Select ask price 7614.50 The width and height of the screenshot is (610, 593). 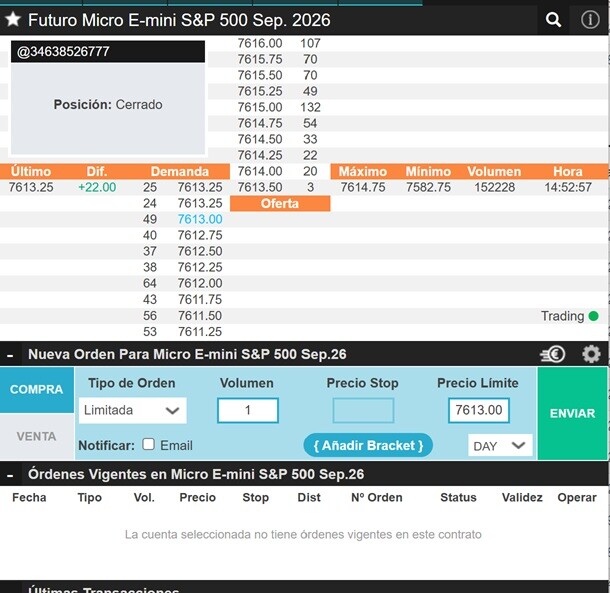[260, 139]
